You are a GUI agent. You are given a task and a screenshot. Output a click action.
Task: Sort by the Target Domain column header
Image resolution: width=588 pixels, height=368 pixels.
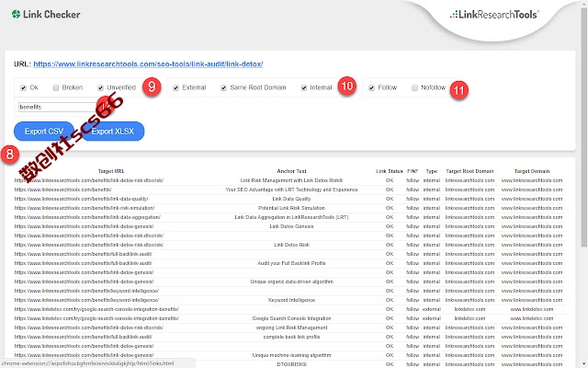pyautogui.click(x=532, y=171)
